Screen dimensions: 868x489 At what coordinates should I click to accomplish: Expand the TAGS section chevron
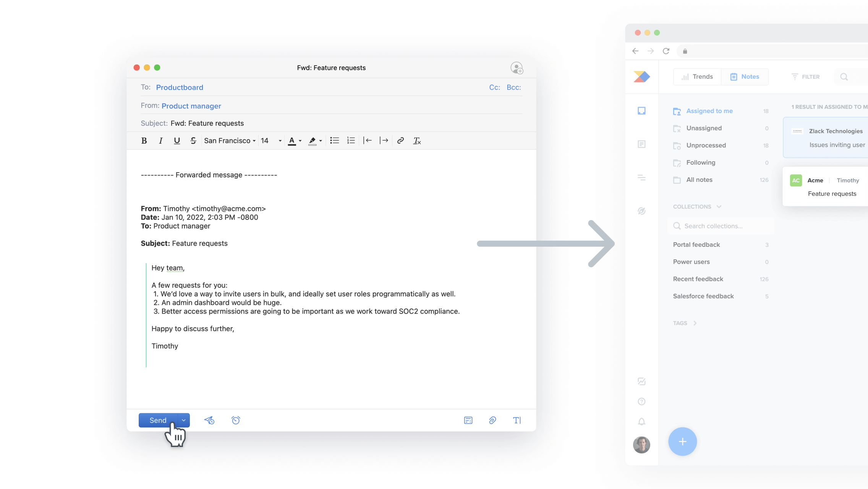[x=695, y=323]
